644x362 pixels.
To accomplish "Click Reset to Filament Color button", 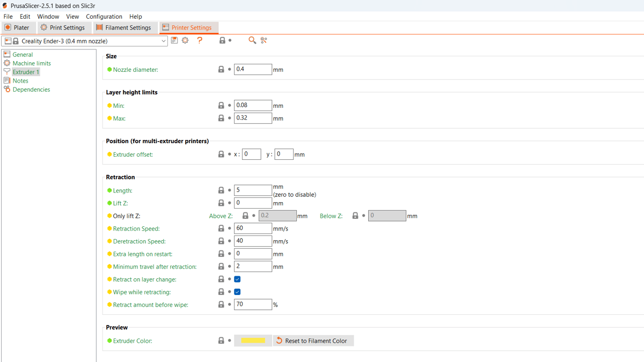I will pyautogui.click(x=313, y=341).
